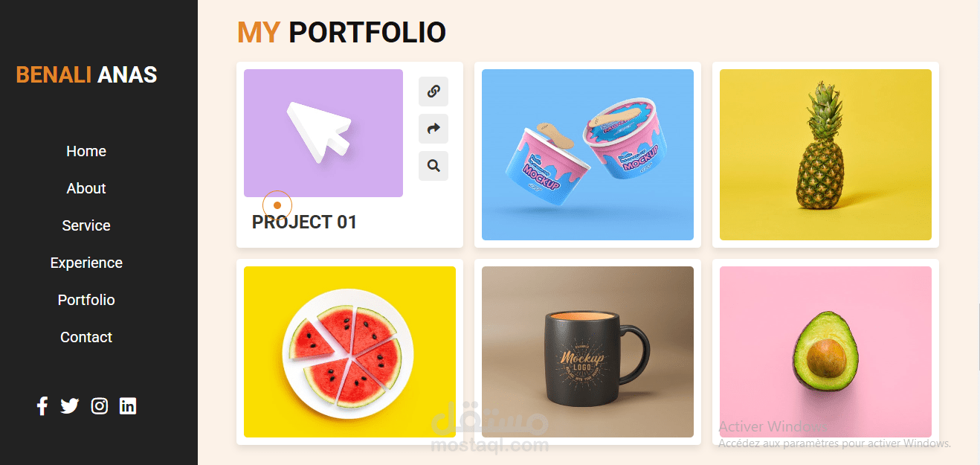Open the Facebook social icon
The height and width of the screenshot is (465, 980).
(x=42, y=405)
